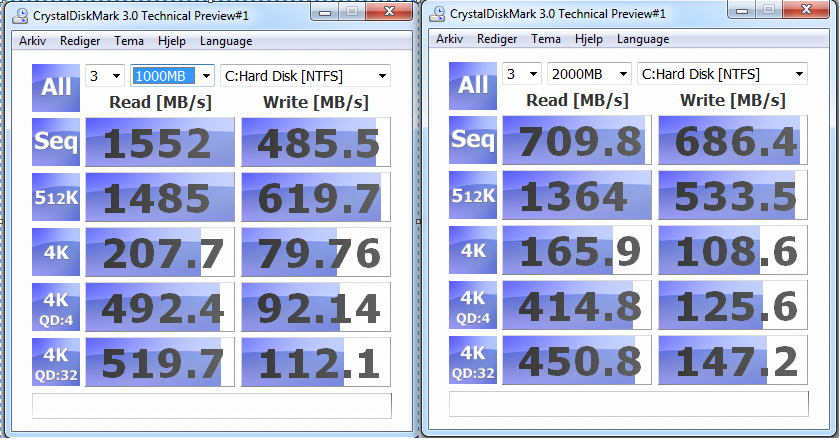Start the 512K test in the right window
Image resolution: width=840 pixels, height=440 pixels.
(x=472, y=195)
